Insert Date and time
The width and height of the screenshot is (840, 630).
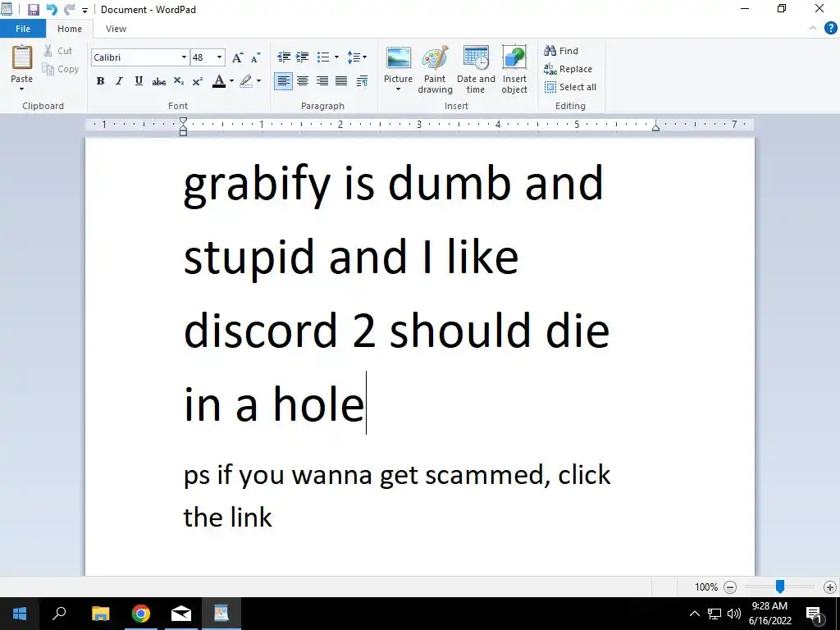pyautogui.click(x=476, y=70)
